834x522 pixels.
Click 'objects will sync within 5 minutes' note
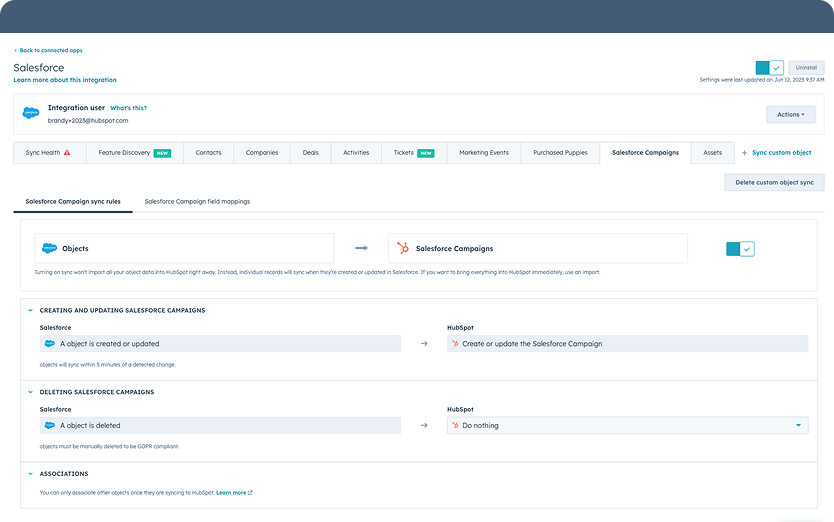point(107,365)
